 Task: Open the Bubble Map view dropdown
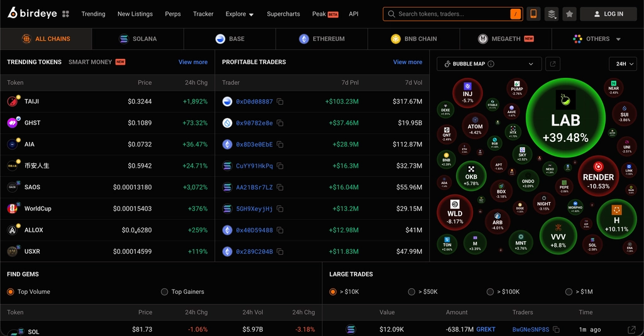point(489,63)
